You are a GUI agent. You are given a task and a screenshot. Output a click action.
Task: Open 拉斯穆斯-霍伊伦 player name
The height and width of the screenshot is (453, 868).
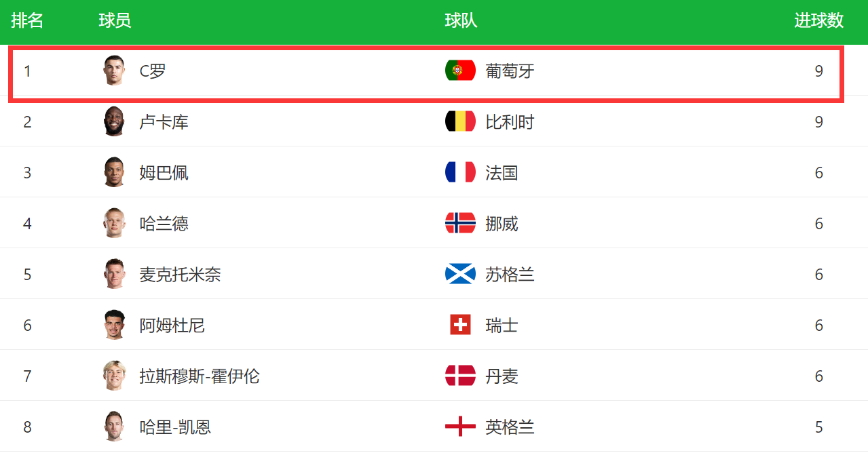(x=200, y=376)
